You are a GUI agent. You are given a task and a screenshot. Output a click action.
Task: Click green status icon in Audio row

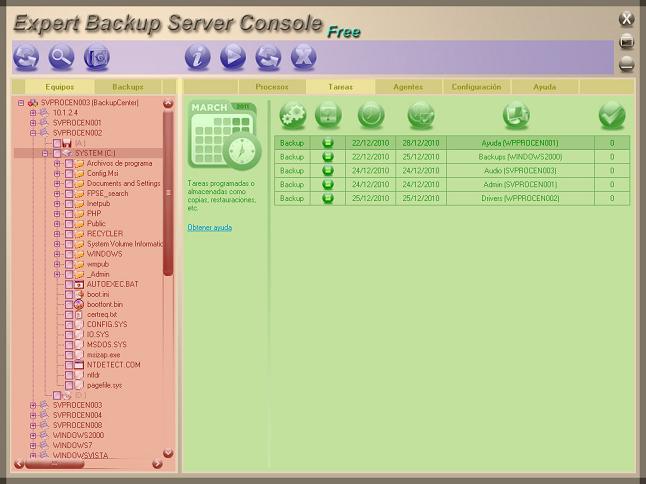pyautogui.click(x=328, y=171)
